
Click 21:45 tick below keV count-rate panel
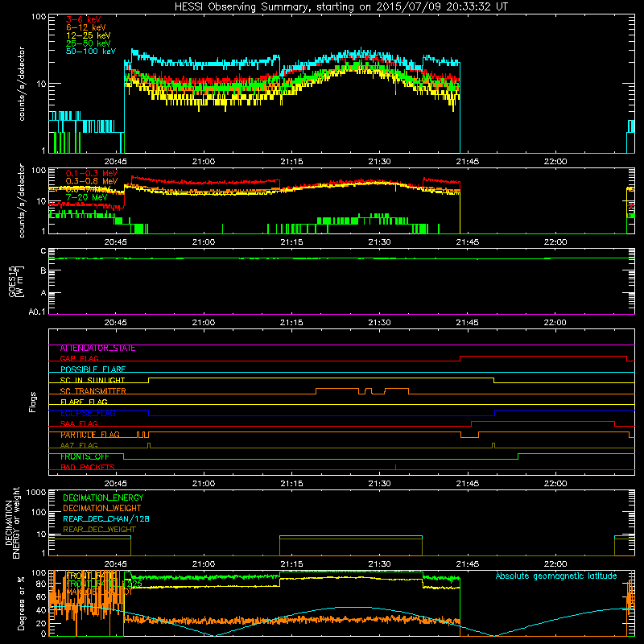[x=467, y=162]
